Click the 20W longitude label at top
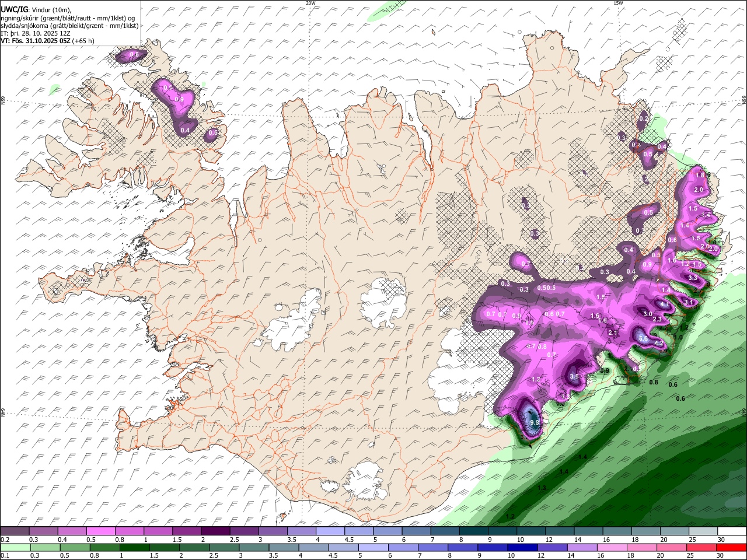747x560 pixels. 311,3
